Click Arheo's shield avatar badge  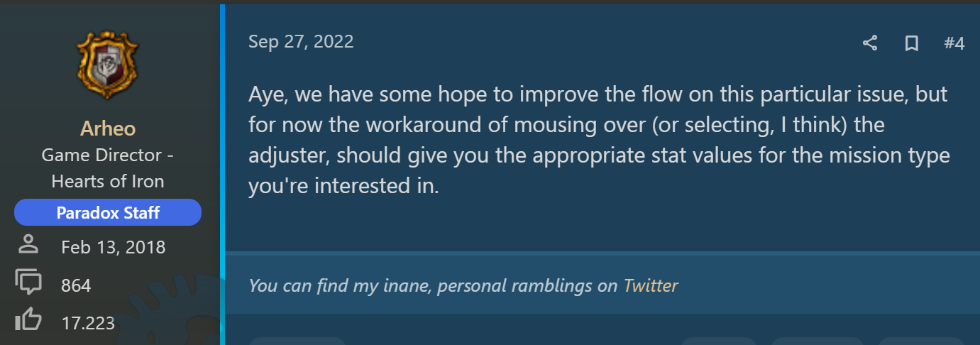(x=108, y=65)
